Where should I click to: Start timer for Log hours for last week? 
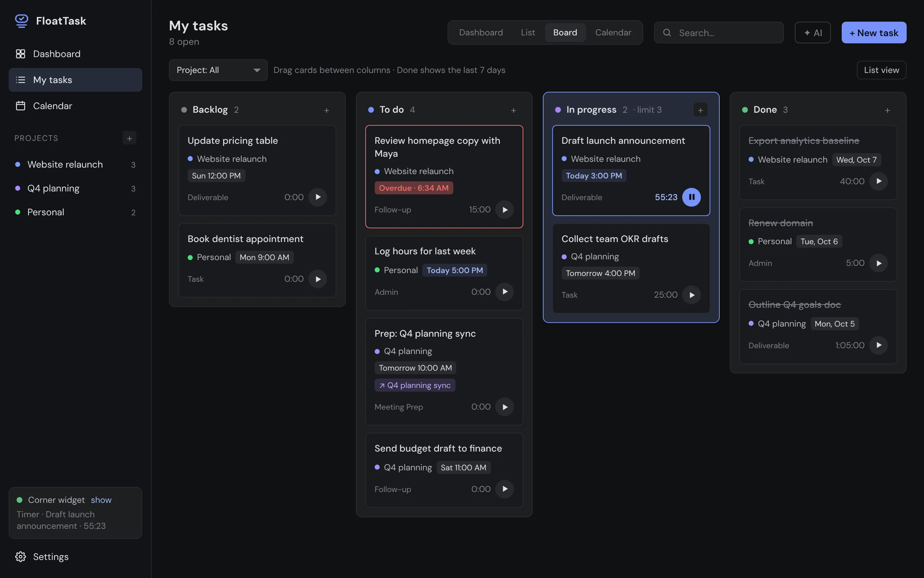[505, 292]
